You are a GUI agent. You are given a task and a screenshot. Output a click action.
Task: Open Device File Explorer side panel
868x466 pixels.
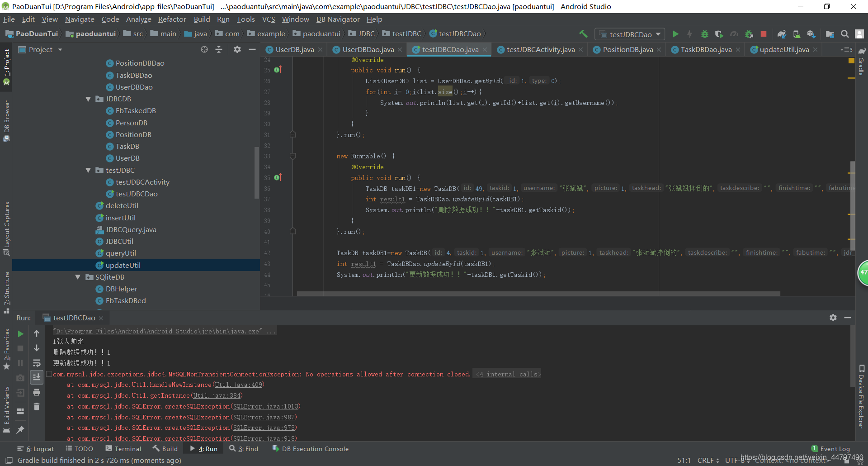point(862,396)
